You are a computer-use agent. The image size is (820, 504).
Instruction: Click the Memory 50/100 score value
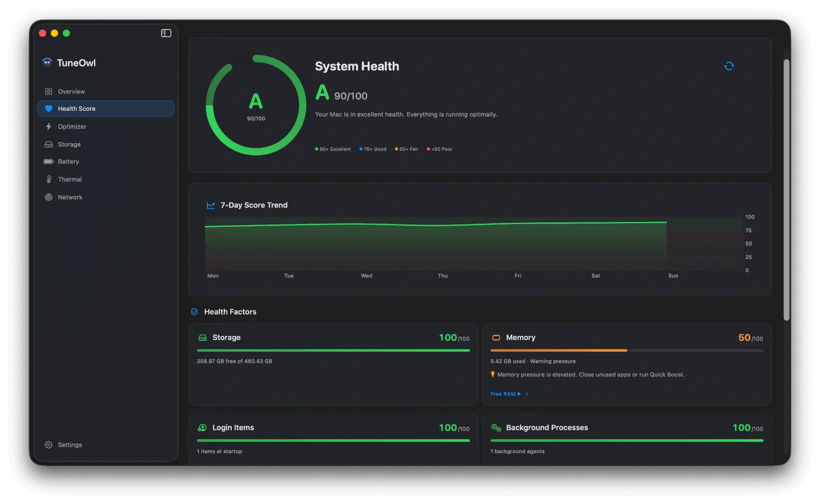750,338
